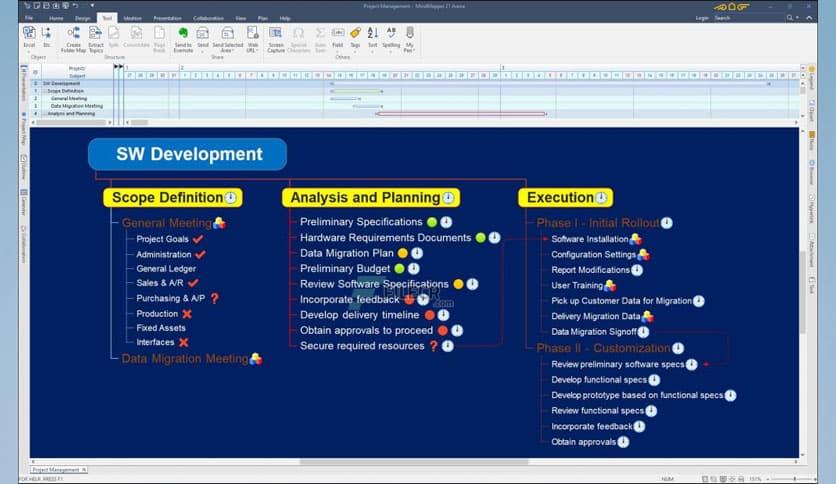Open the File menu
This screenshot has height=484, width=836.
[29, 18]
